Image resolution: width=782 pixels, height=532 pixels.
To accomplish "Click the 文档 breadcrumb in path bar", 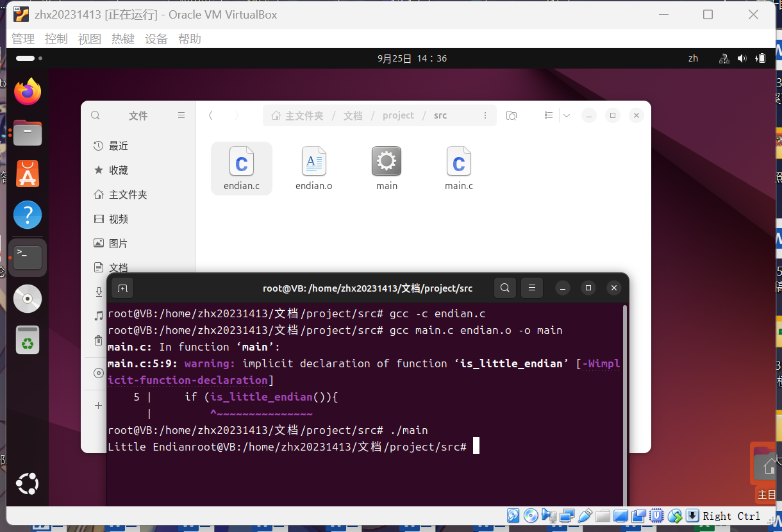I will (353, 115).
